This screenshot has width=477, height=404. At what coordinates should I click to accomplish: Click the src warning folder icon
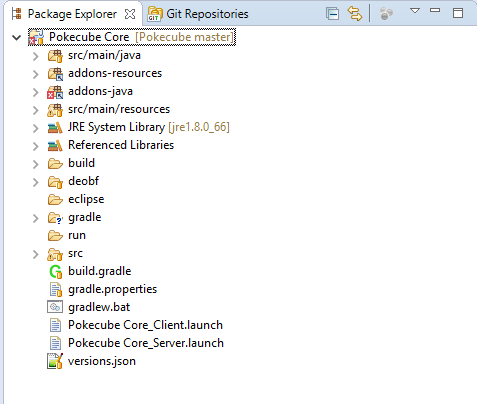(x=55, y=254)
